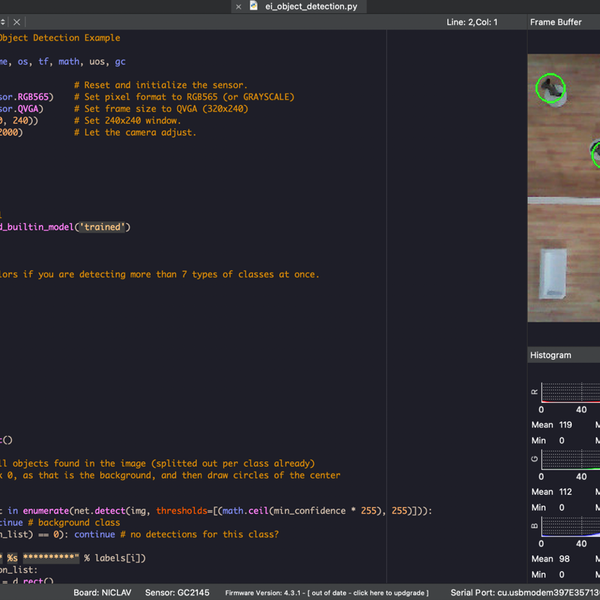The height and width of the screenshot is (600, 600).
Task: Place cursor on the highlighted 'trained' string
Action: 103,227
